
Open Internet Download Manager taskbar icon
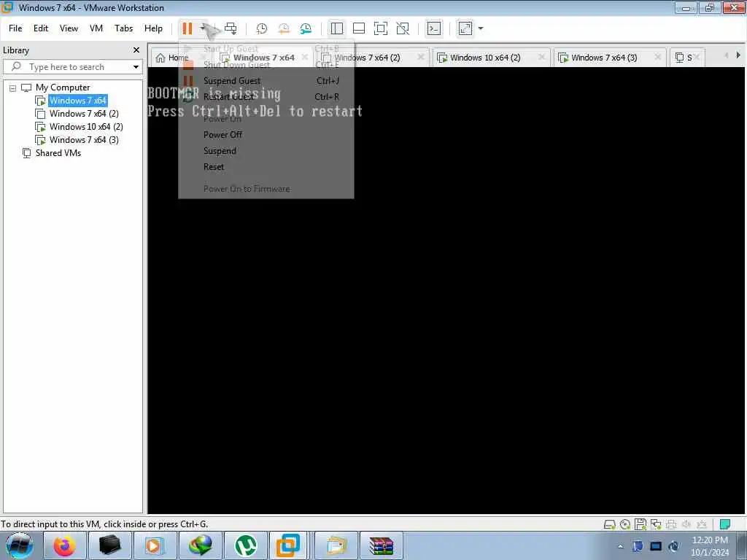tap(201, 546)
